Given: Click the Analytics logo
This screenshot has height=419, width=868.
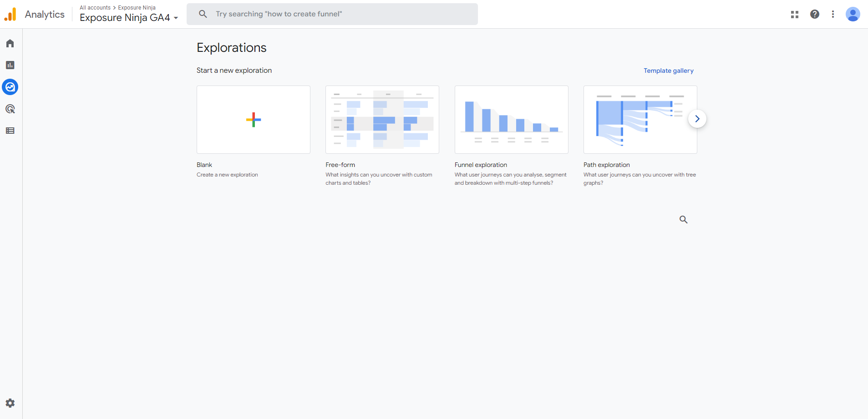Looking at the screenshot, I should [x=10, y=15].
